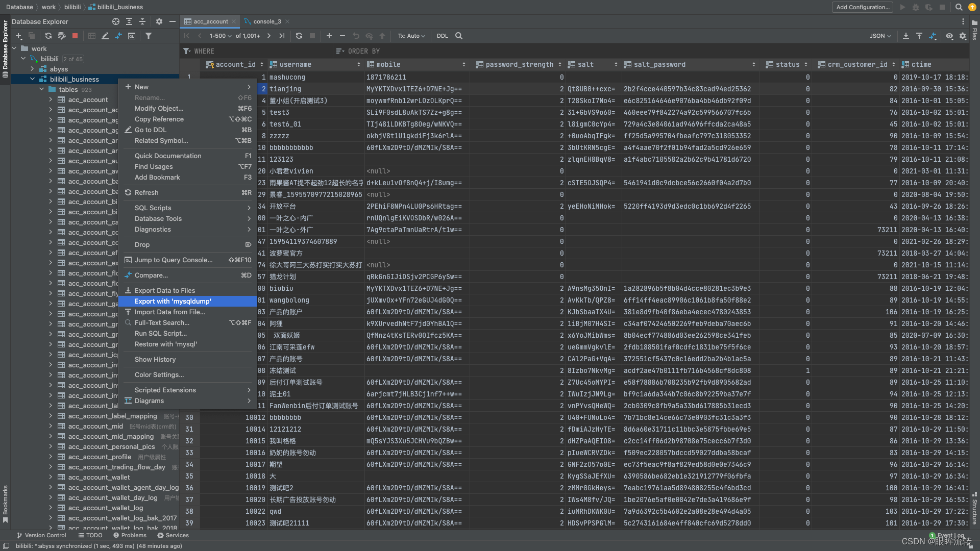Click the red Deactivate stop icon

tap(75, 36)
